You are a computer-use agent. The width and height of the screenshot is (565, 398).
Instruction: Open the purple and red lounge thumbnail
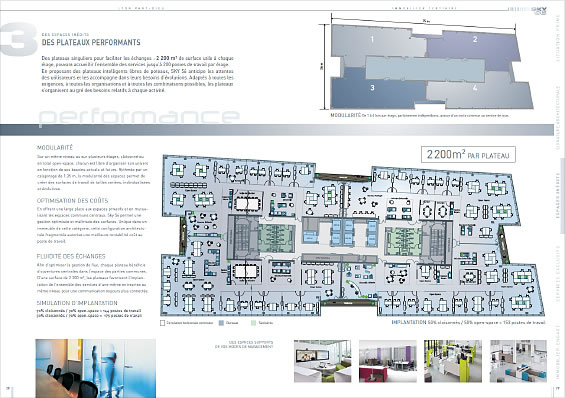[388, 361]
